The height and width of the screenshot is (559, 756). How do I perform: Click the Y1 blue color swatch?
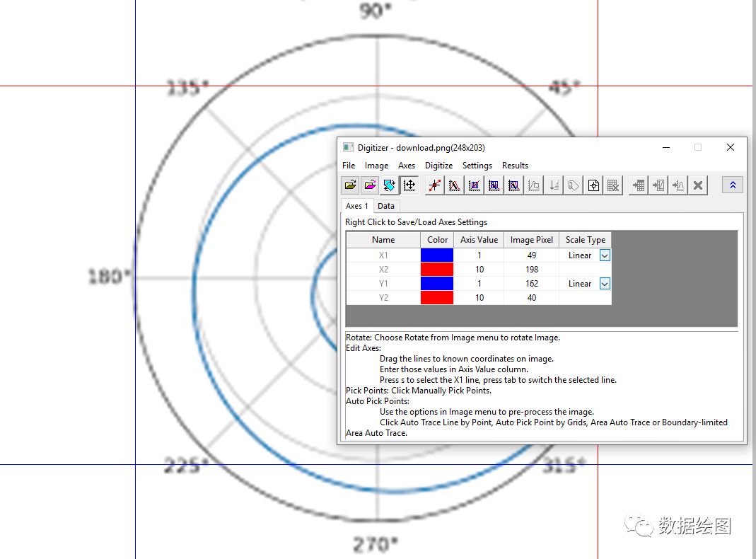pos(437,284)
